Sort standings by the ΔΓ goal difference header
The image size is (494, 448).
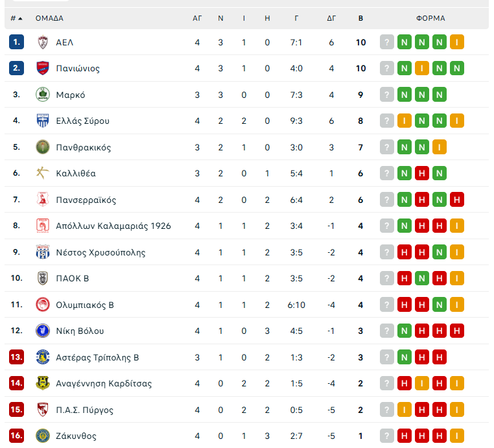click(x=331, y=18)
